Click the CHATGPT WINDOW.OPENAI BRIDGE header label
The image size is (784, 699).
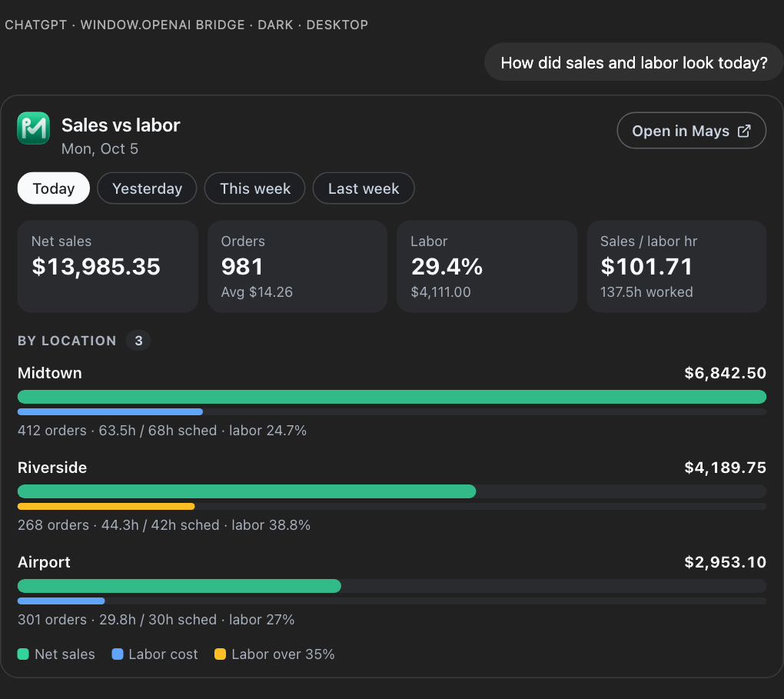click(x=186, y=25)
